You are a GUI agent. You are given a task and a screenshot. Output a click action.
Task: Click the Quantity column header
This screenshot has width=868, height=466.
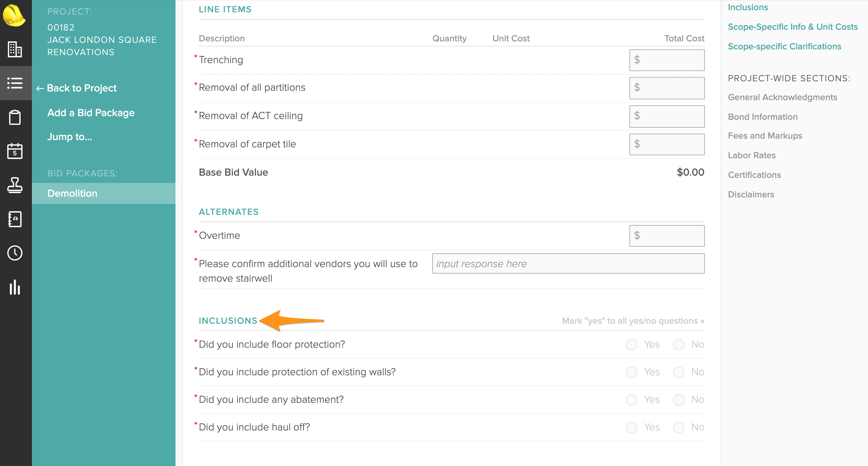pyautogui.click(x=449, y=38)
